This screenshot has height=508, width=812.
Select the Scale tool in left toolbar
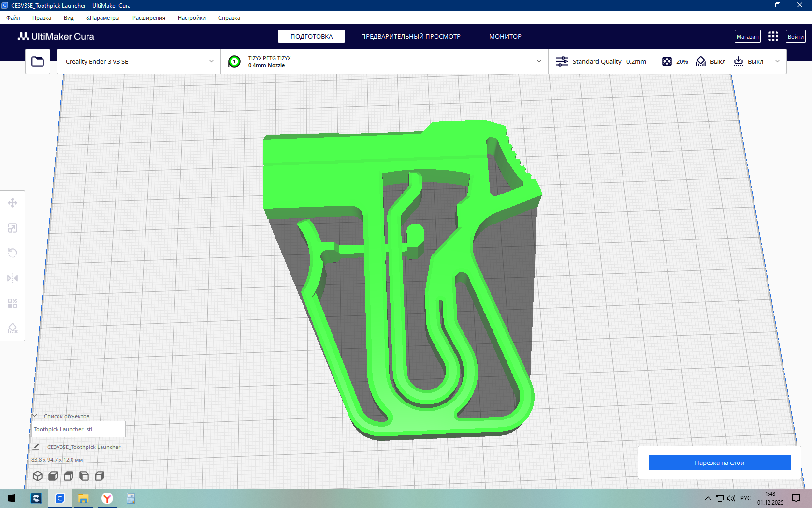point(13,228)
